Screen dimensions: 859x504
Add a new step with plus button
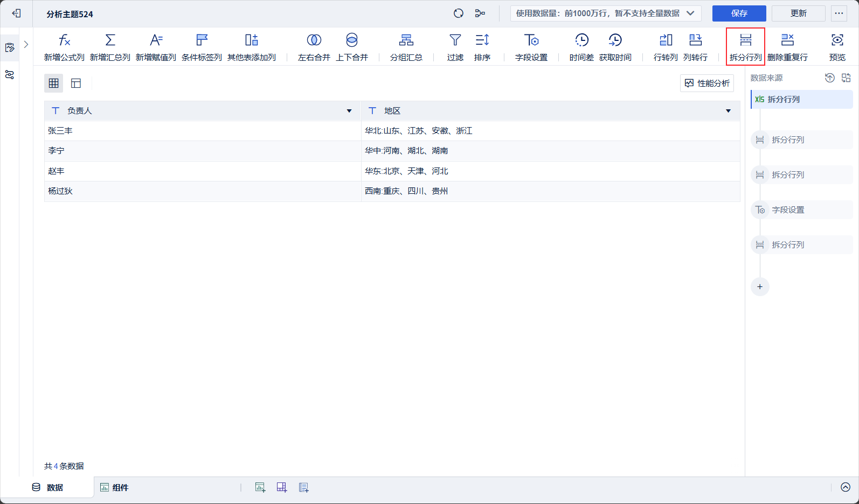[x=760, y=286]
